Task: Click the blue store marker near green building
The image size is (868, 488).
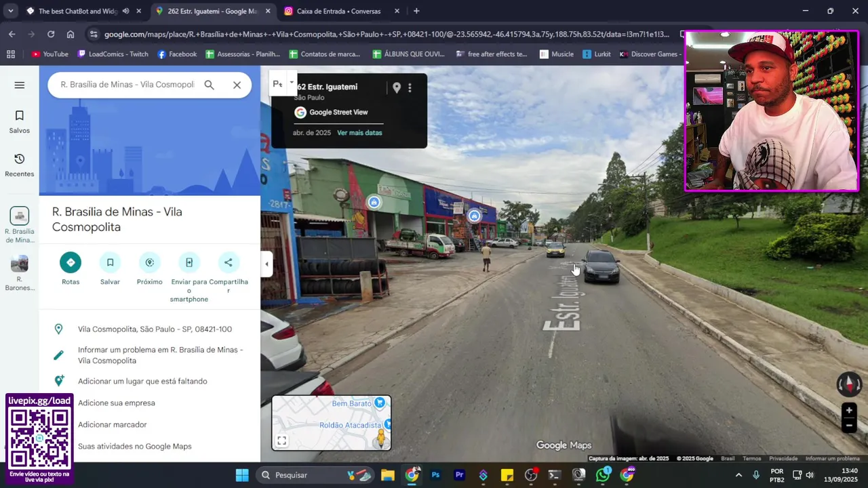Action: point(374,202)
